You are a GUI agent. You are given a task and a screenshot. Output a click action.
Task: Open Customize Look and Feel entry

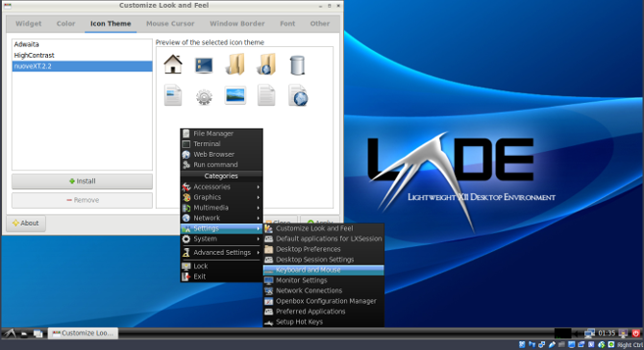(323, 229)
